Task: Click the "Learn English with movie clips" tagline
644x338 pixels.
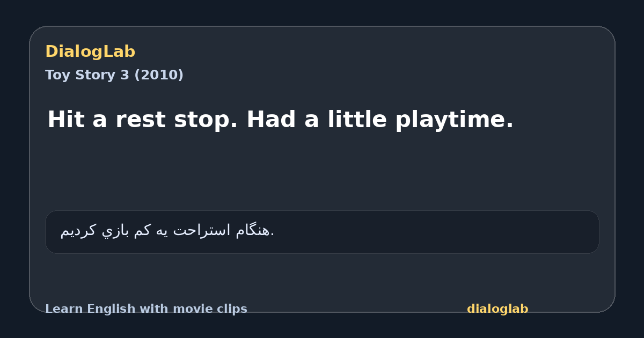Action: 146,309
